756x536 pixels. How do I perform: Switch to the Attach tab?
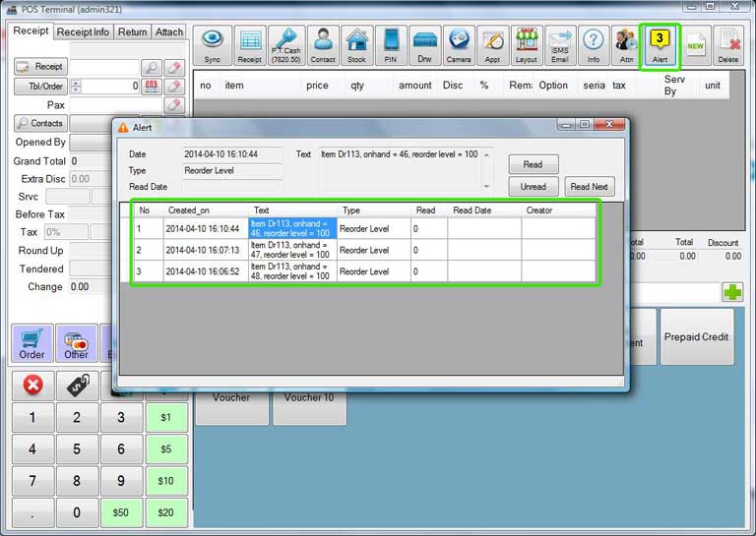tap(169, 31)
